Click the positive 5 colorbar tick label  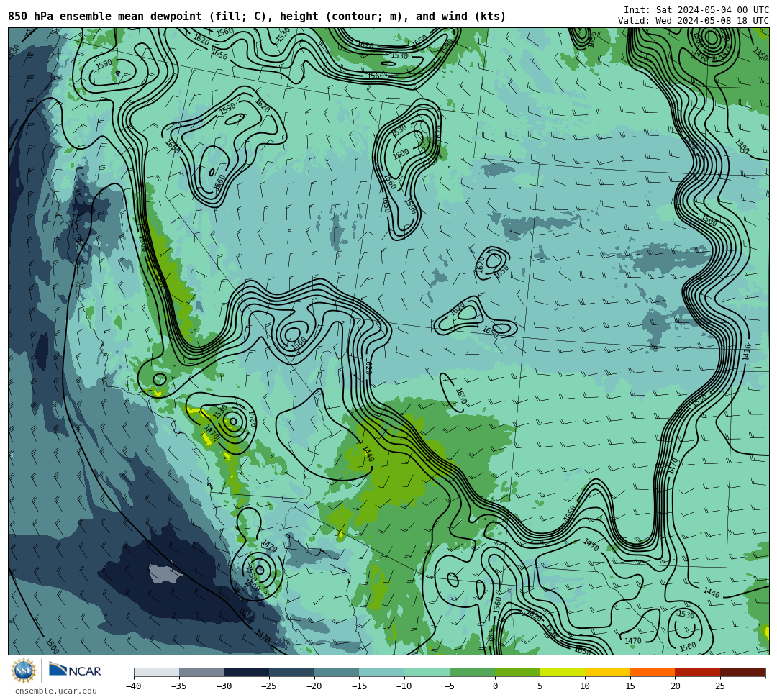point(540,686)
